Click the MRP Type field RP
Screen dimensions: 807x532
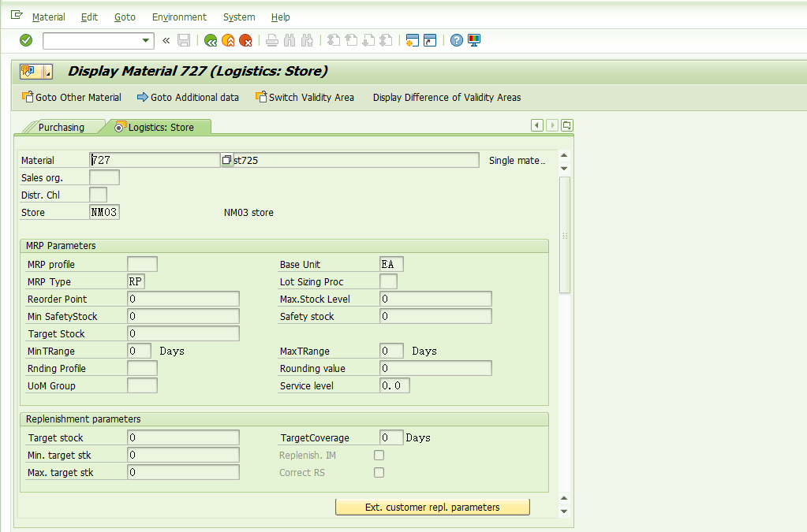pyautogui.click(x=136, y=281)
